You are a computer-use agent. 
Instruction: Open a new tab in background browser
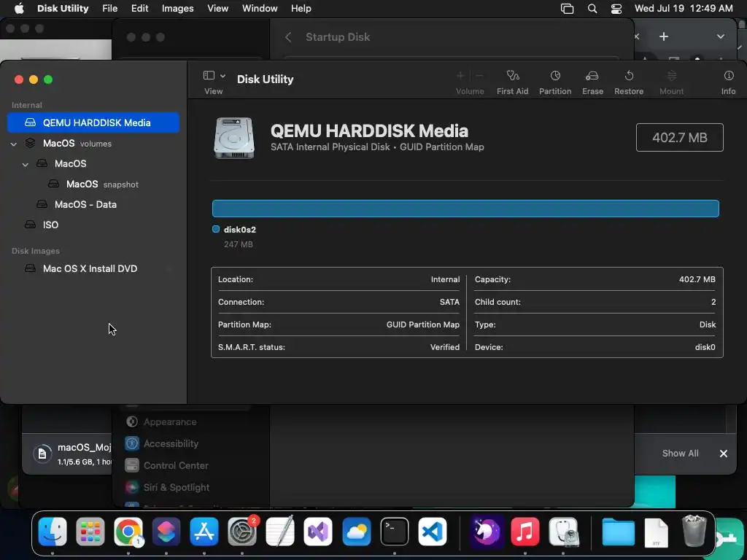click(664, 36)
